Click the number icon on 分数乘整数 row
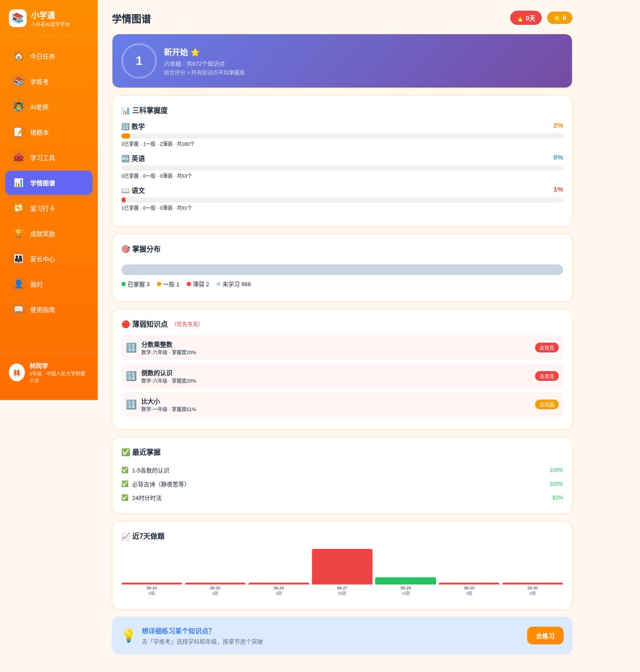640x672 pixels. [x=131, y=348]
